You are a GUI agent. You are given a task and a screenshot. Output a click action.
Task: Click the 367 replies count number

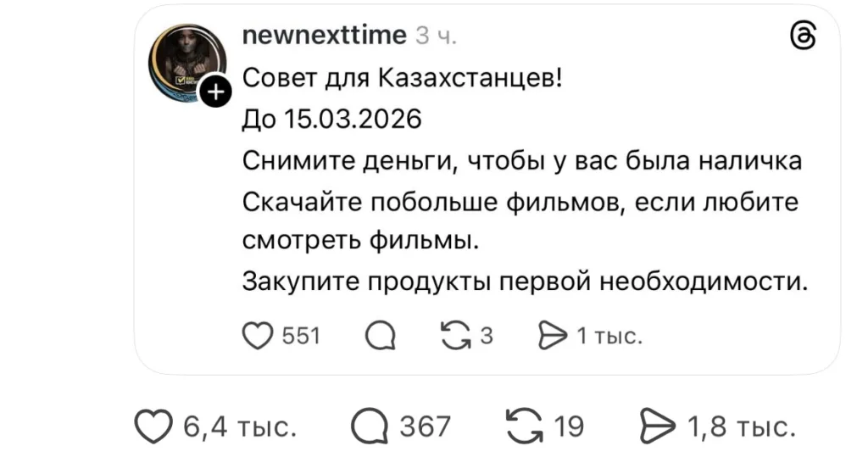[x=425, y=426]
